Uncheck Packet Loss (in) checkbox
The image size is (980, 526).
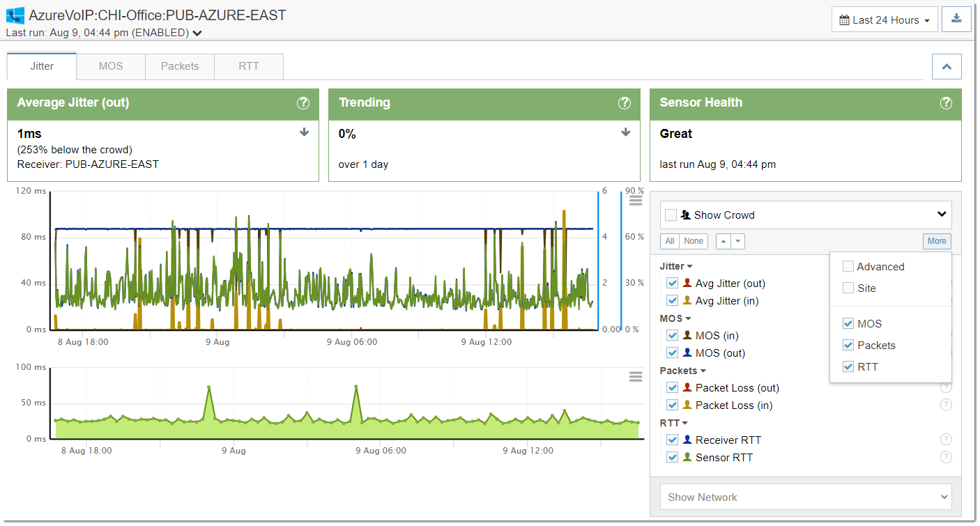click(672, 405)
